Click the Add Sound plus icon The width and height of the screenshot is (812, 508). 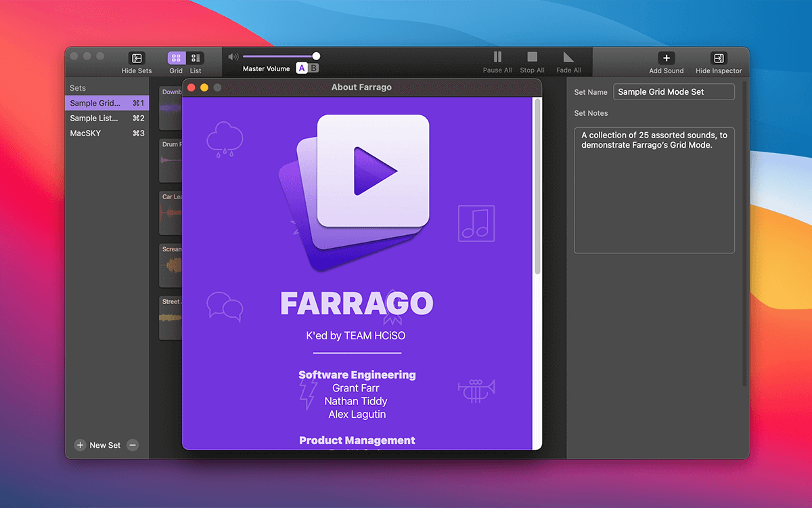tap(667, 58)
